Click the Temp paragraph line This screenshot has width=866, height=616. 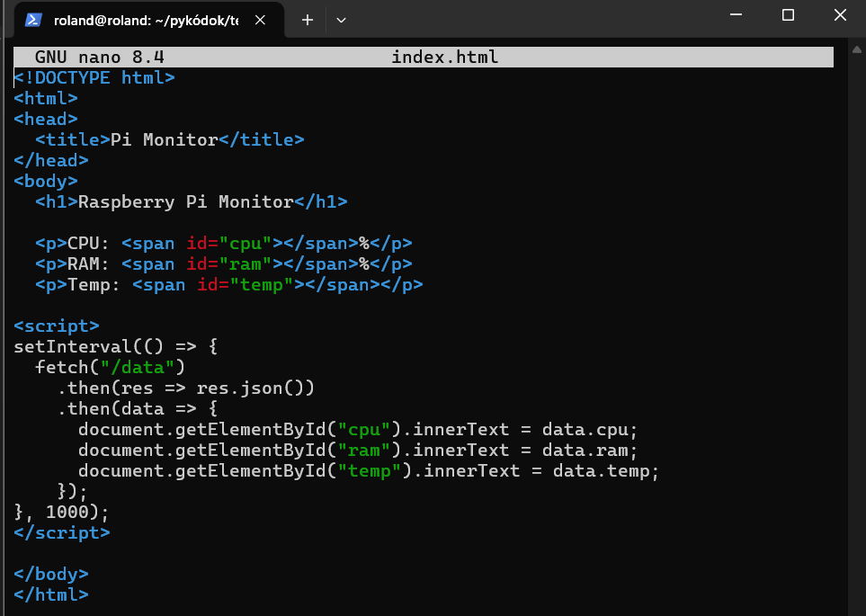[x=229, y=285]
